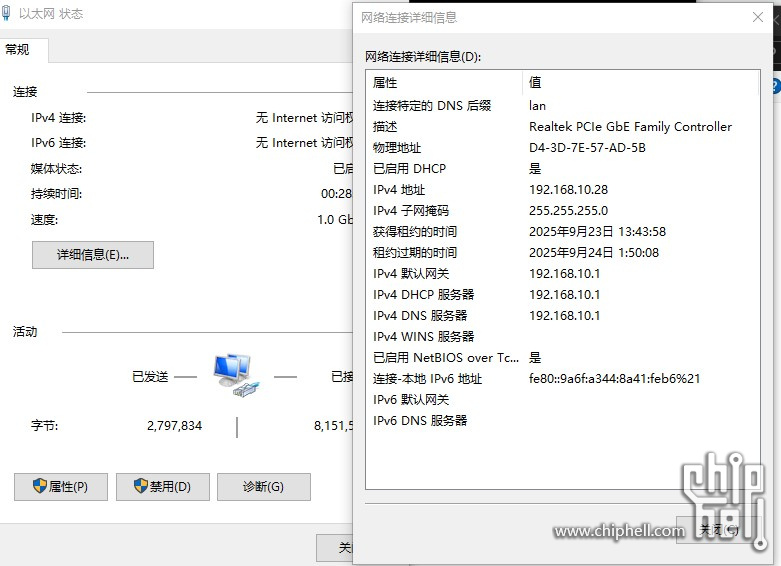The height and width of the screenshot is (566, 781).
Task: Select the 连接特定的 DNS 后缀 row
Action: click(x=563, y=106)
